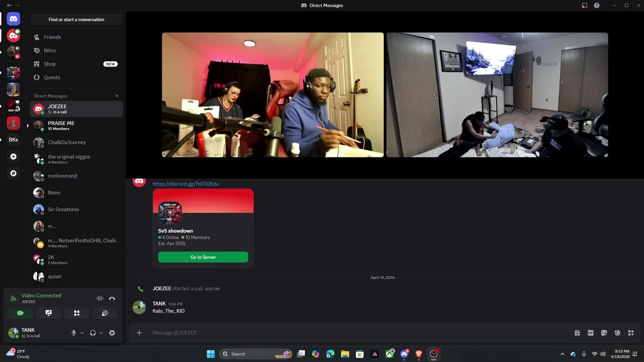Open motionmanjt conversation
This screenshot has height=362, width=644.
pos(76,176)
